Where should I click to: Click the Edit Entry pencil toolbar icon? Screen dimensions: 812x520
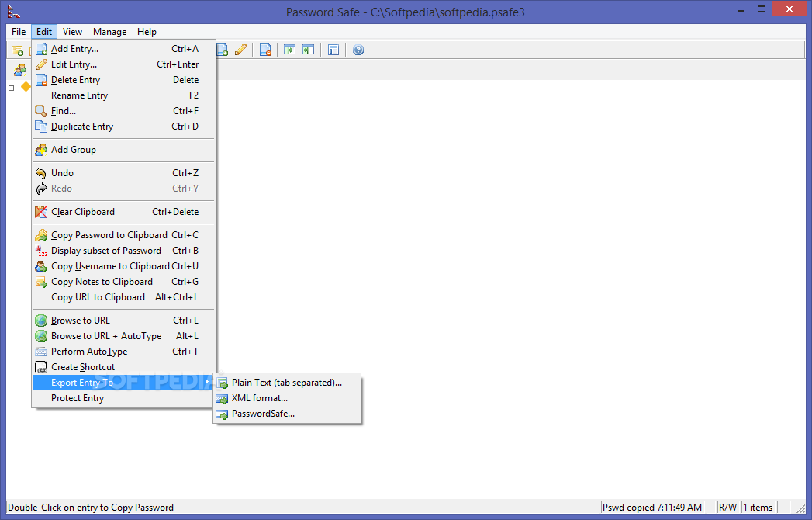[x=240, y=50]
